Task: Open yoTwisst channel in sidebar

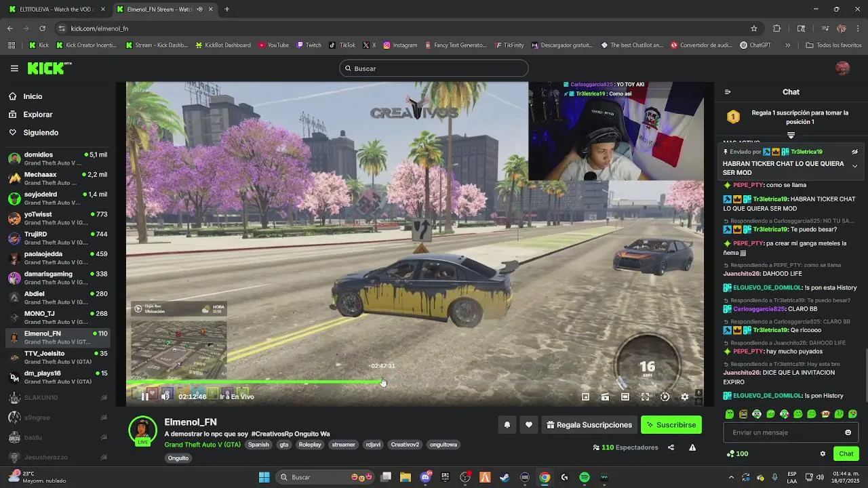Action: click(57, 218)
